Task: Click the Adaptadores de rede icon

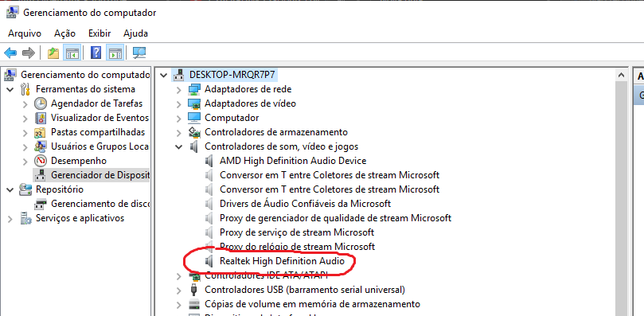Action: [x=194, y=89]
